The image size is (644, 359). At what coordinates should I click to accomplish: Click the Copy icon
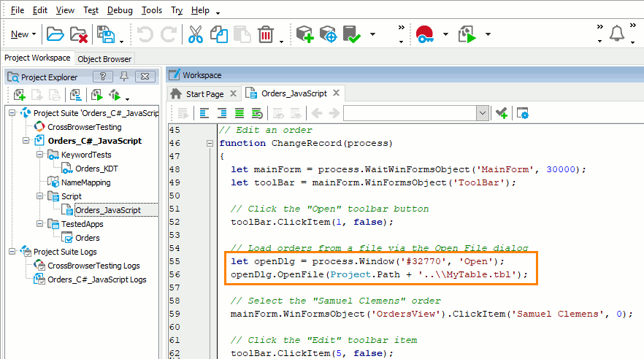[x=219, y=34]
